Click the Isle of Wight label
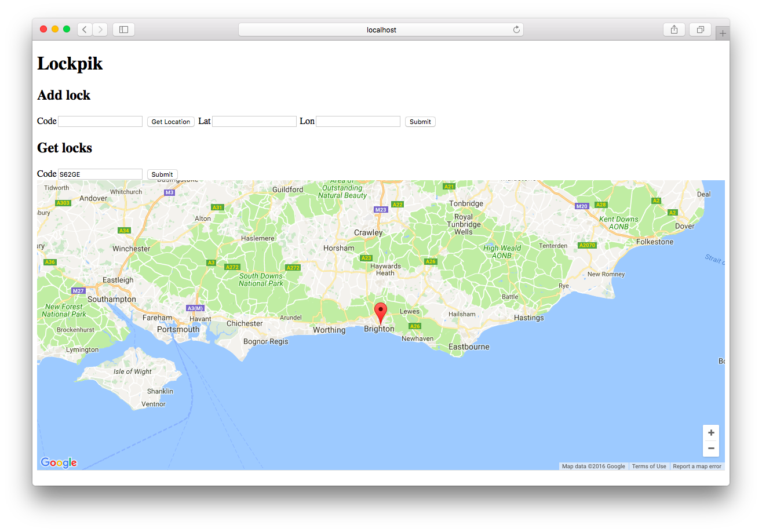This screenshot has height=532, width=762. coord(133,371)
